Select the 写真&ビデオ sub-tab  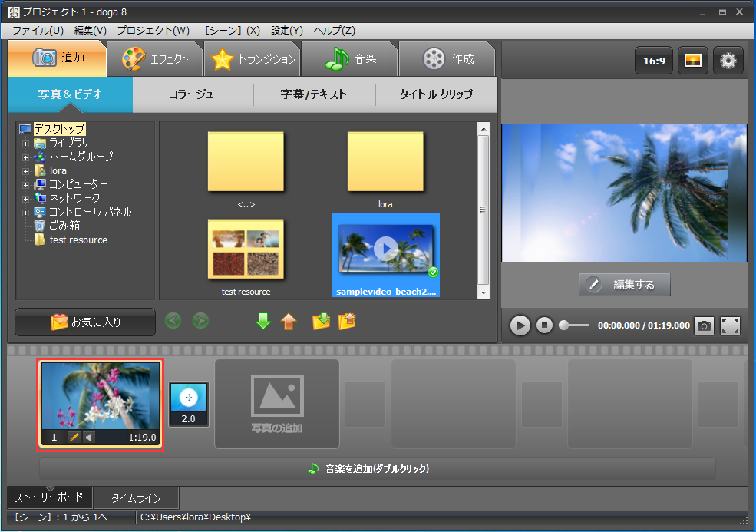click(70, 94)
